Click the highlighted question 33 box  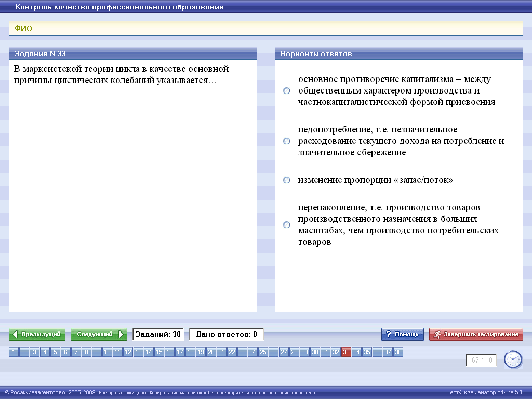346,352
